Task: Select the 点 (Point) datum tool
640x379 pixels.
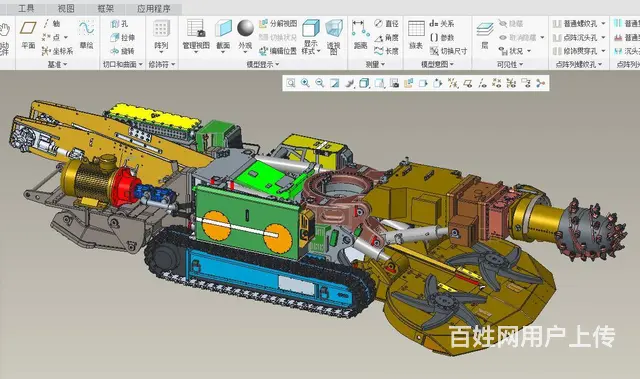Action: pyautogui.click(x=51, y=37)
